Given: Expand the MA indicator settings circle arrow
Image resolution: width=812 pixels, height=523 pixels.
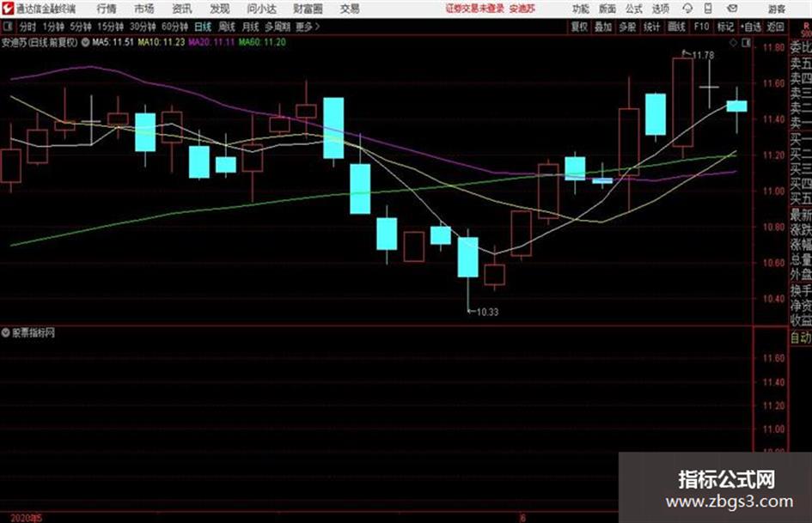Looking at the screenshot, I should [x=85, y=42].
